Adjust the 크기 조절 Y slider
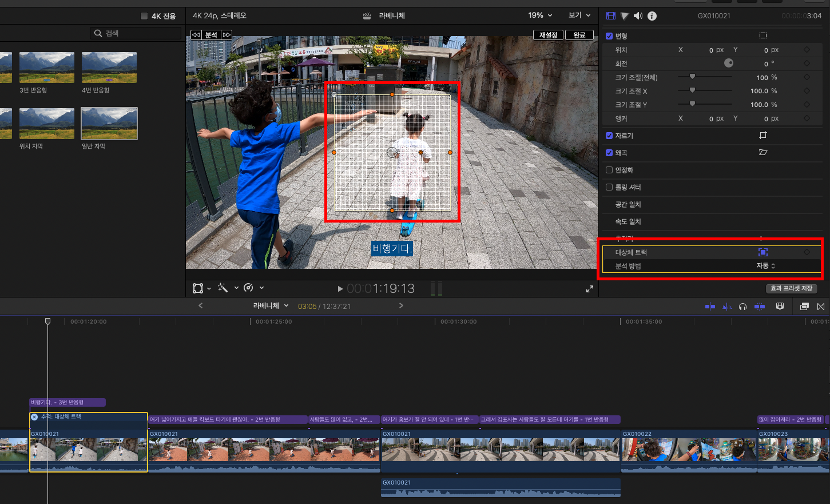The height and width of the screenshot is (504, 830). [692, 104]
